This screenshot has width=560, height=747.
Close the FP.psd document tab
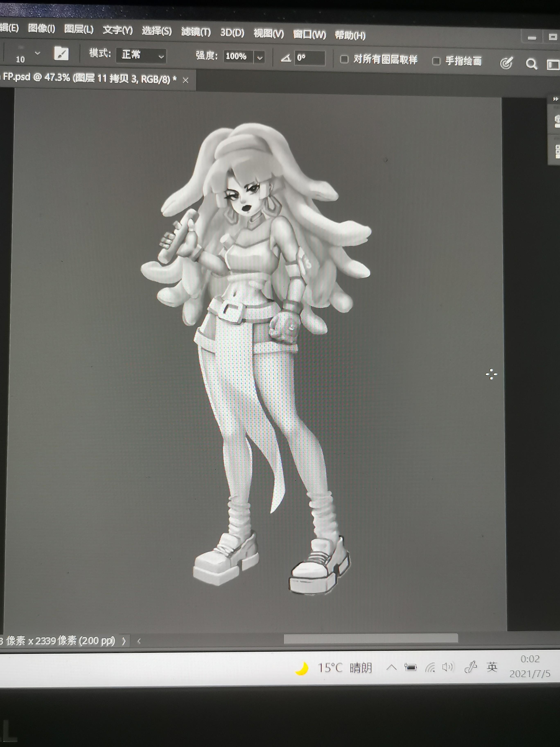(185, 80)
